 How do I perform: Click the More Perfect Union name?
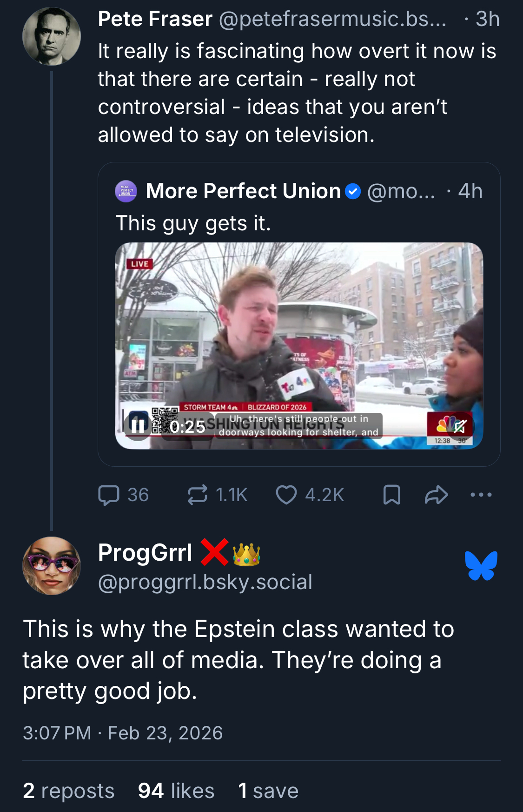(x=243, y=191)
